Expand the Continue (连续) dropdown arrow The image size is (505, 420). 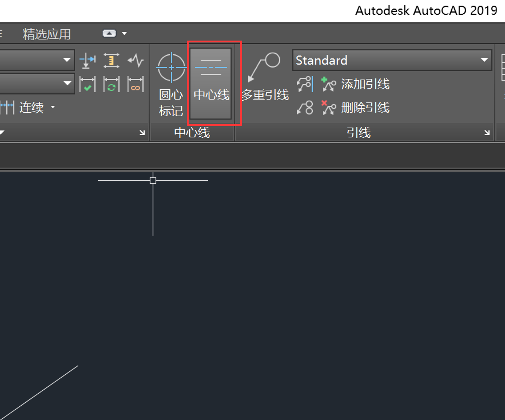[53, 107]
